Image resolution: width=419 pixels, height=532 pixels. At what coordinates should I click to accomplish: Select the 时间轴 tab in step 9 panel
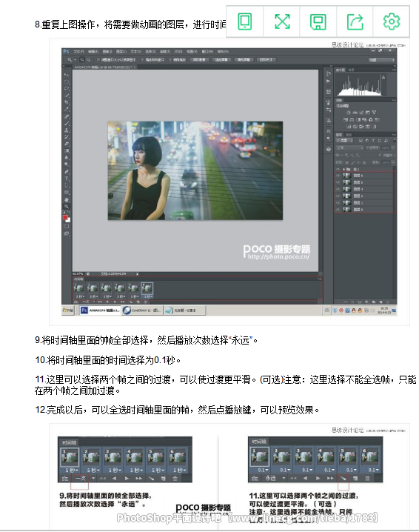coord(69,442)
